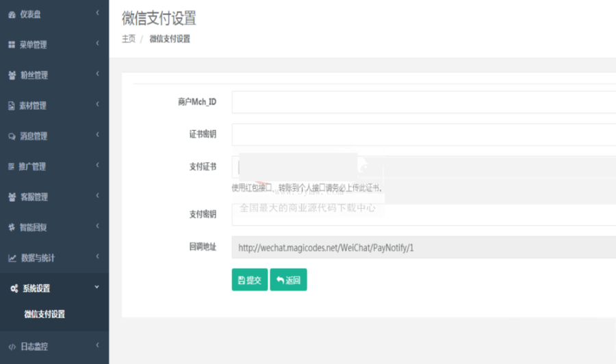This screenshot has width=616, height=364.
Task: Click the file icon beside 素材管理
Action: [12, 105]
